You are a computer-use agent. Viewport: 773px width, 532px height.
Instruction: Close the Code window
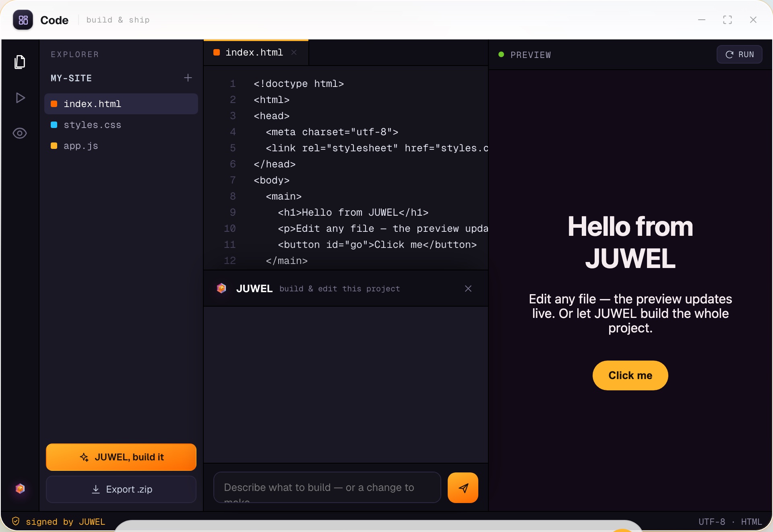click(x=753, y=20)
